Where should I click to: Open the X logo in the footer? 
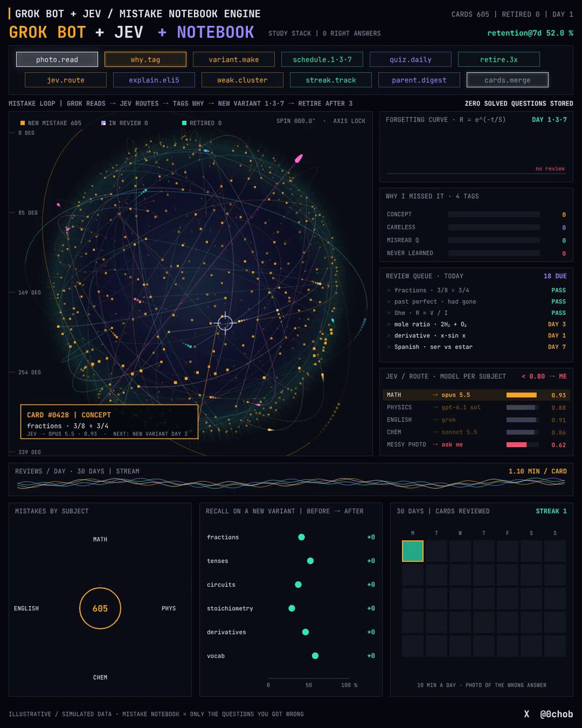[x=527, y=714]
